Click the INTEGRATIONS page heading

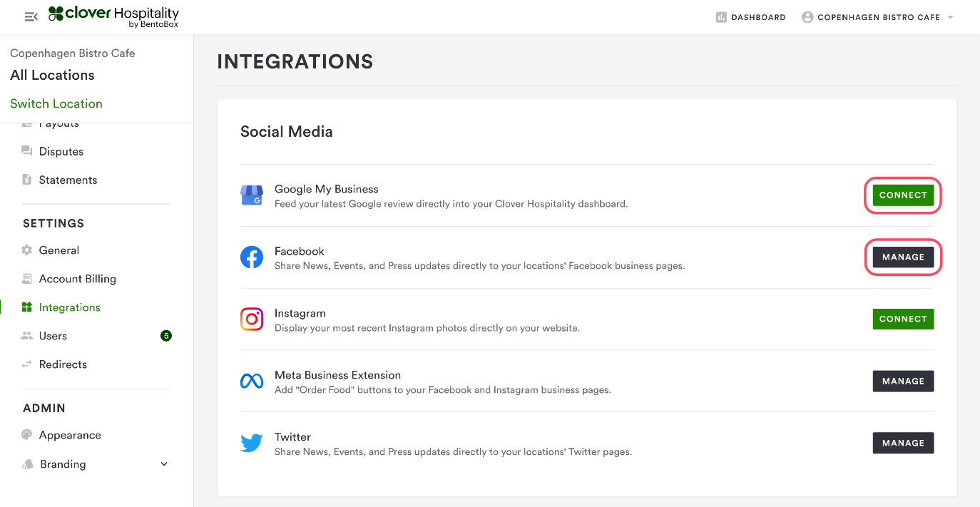click(295, 62)
